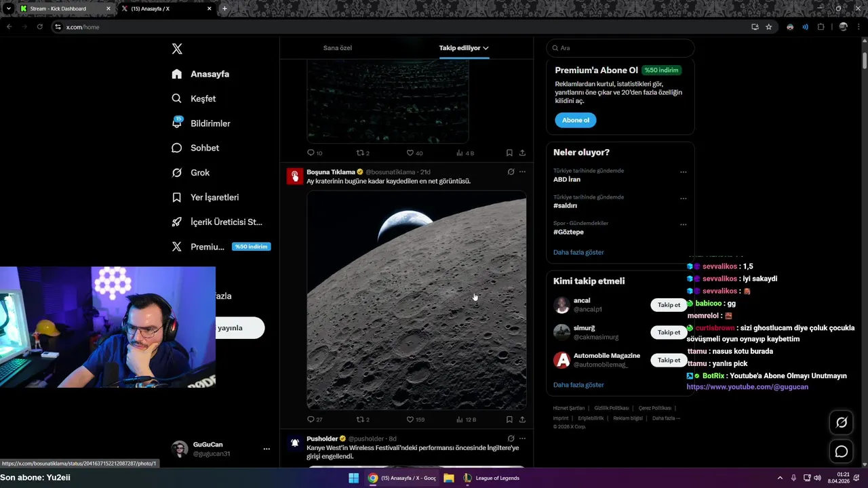Open File Explorer from taskbar
The image size is (868, 488).
[449, 478]
